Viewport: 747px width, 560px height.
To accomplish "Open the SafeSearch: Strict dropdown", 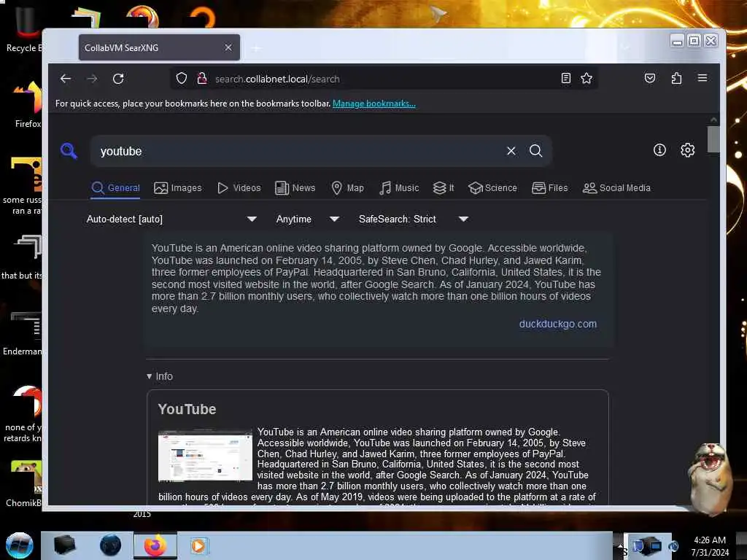I will tap(414, 219).
